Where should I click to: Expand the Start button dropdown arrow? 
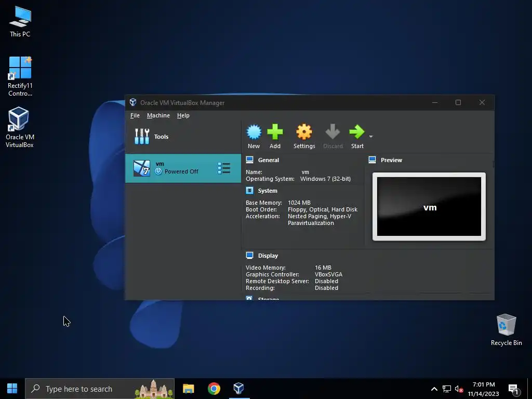(371, 137)
